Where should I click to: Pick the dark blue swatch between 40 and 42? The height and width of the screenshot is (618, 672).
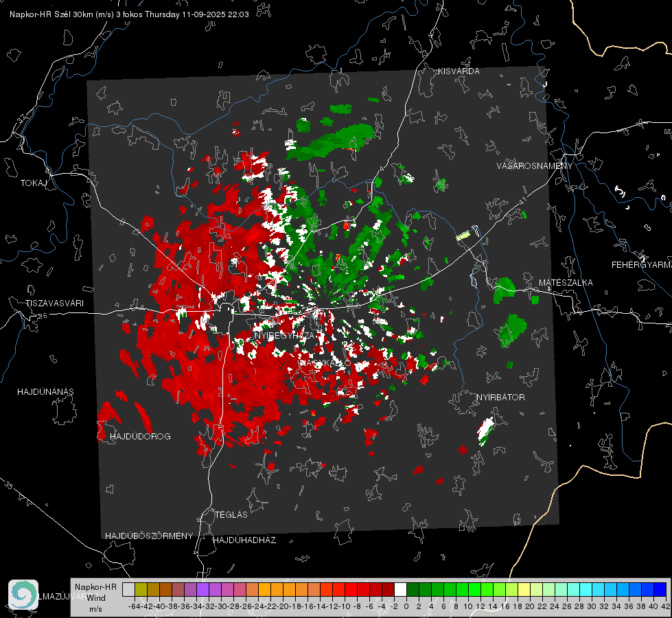[660, 590]
